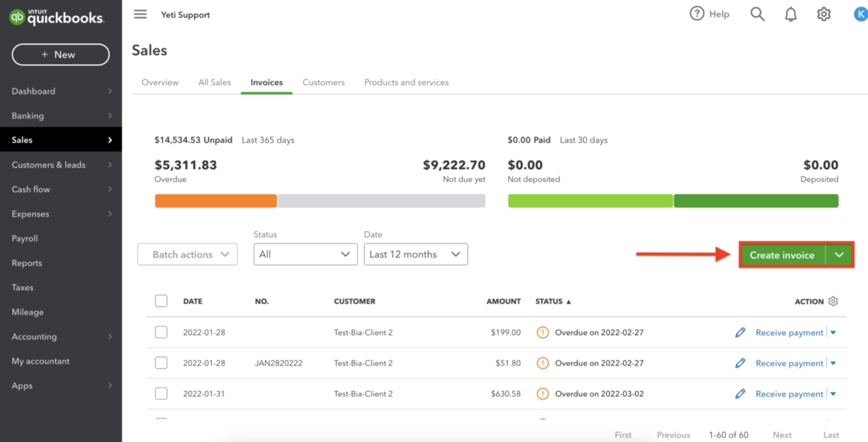Open the Help question mark icon
The height and width of the screenshot is (442, 868).
tap(697, 14)
